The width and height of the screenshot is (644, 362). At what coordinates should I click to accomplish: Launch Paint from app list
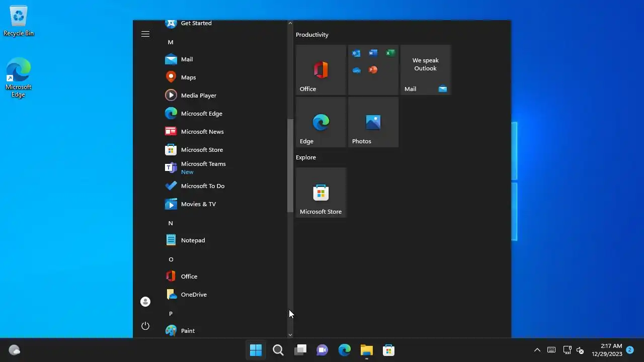coord(224,330)
